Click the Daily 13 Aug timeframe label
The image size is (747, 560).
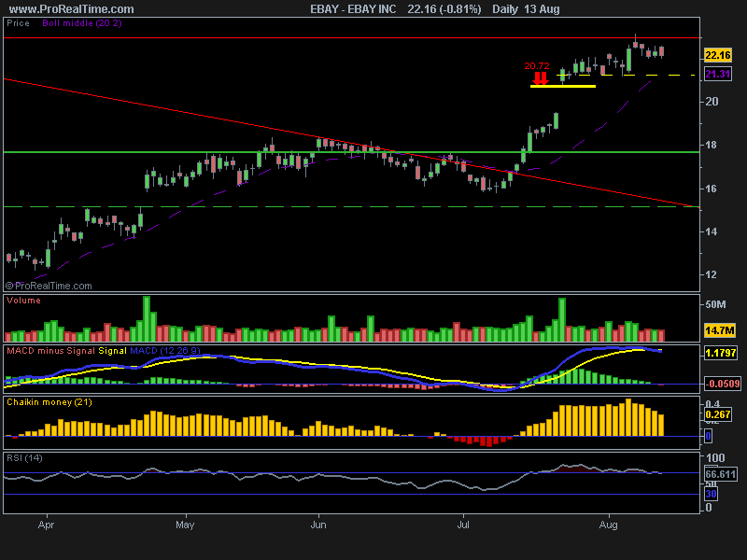526,9
